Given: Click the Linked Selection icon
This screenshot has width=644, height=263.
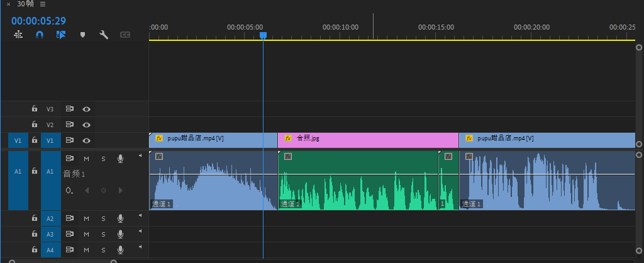Looking at the screenshot, I should [60, 35].
